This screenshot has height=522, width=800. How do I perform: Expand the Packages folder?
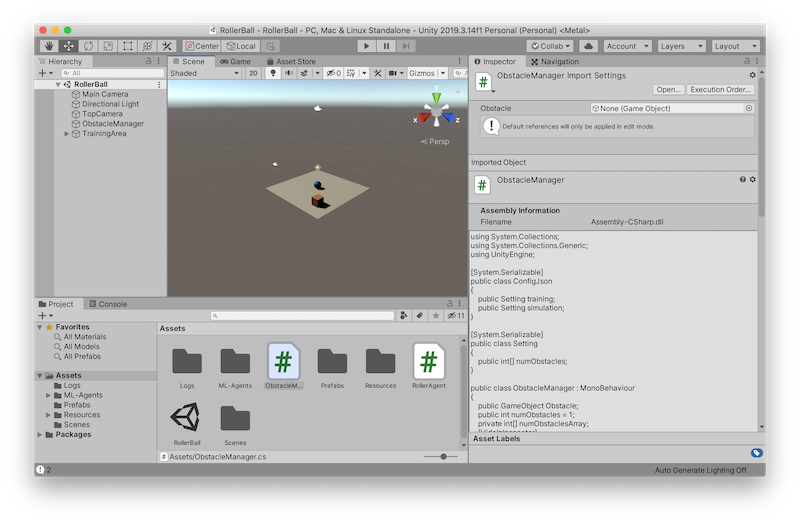click(40, 434)
